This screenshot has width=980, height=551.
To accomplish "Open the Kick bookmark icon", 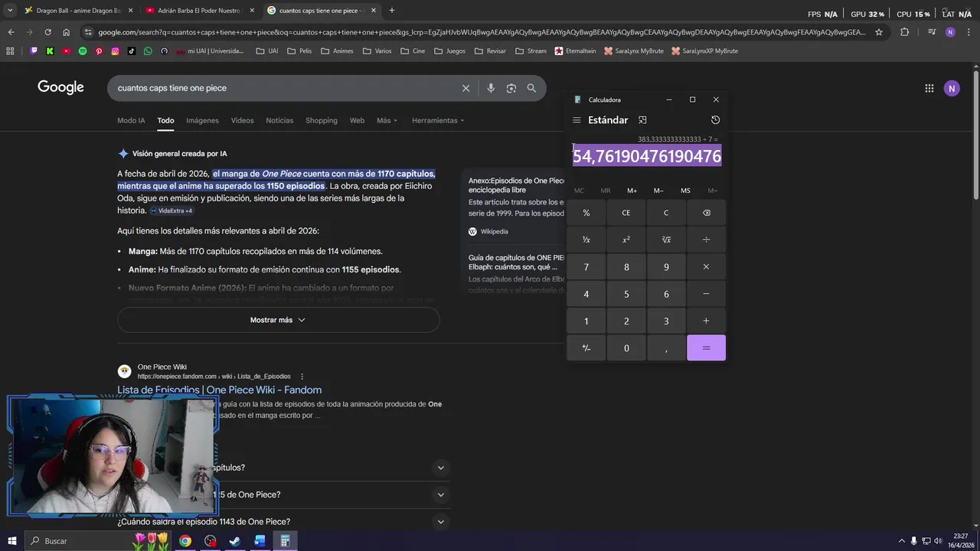I will point(50,51).
